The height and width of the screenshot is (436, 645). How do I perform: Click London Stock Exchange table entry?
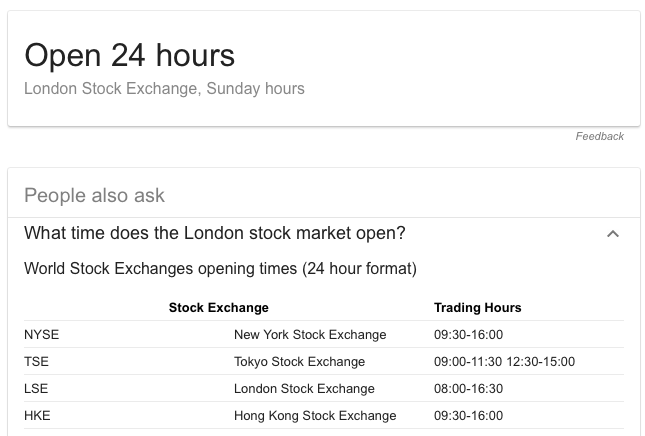coord(304,388)
